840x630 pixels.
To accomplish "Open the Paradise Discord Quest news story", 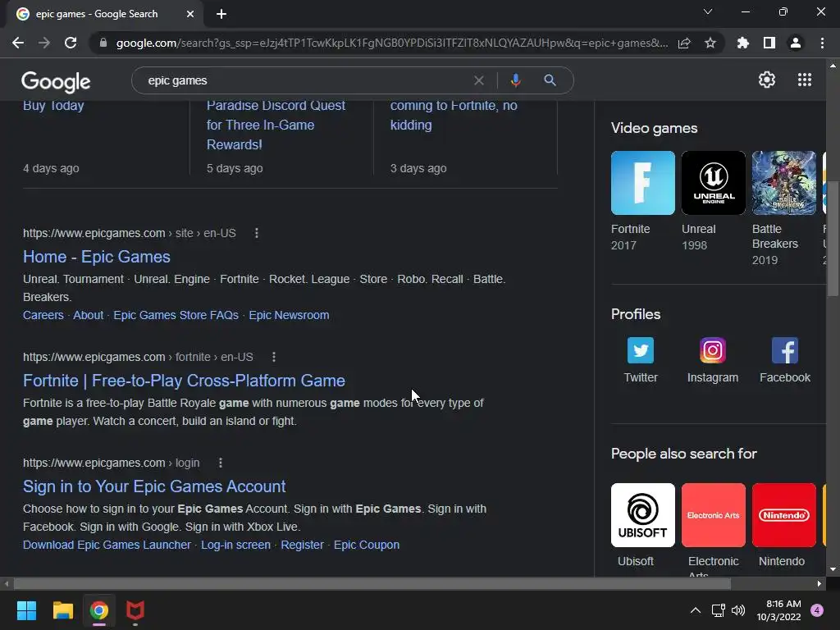I will (x=276, y=125).
